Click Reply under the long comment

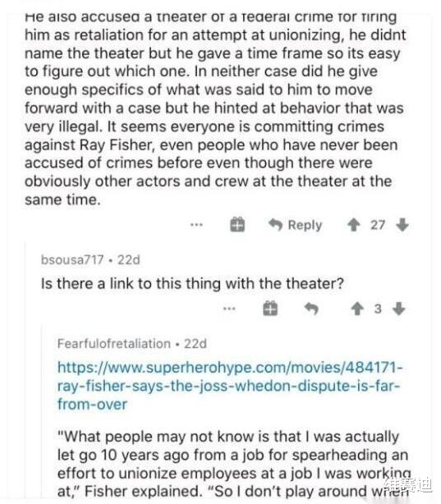point(296,225)
